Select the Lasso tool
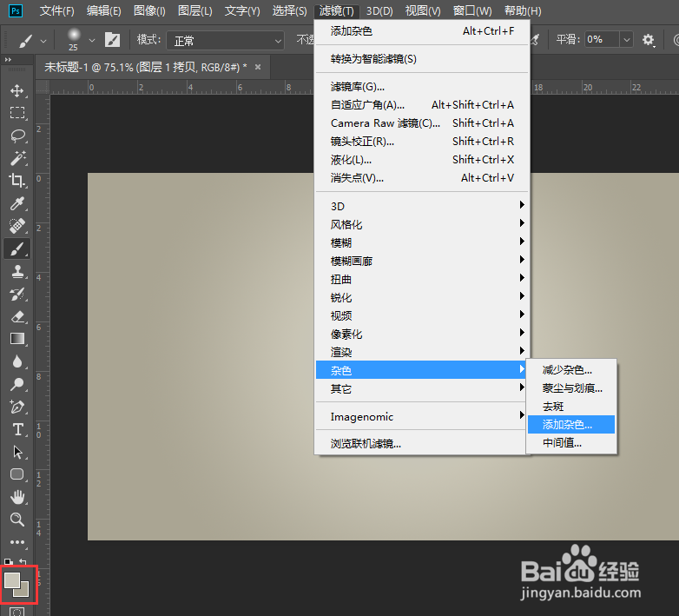This screenshot has width=679, height=616. click(16, 136)
